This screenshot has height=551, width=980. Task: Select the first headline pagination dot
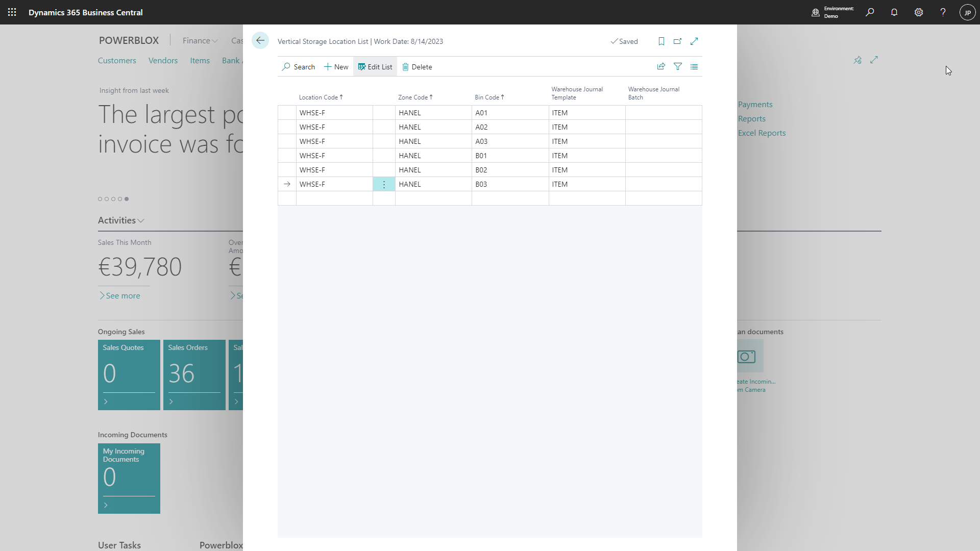pyautogui.click(x=100, y=199)
